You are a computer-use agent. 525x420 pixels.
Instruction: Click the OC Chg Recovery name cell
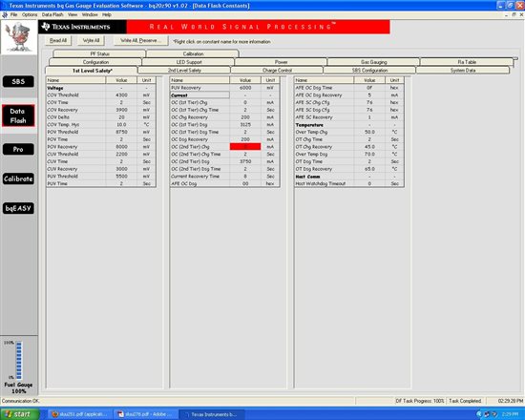coord(199,117)
